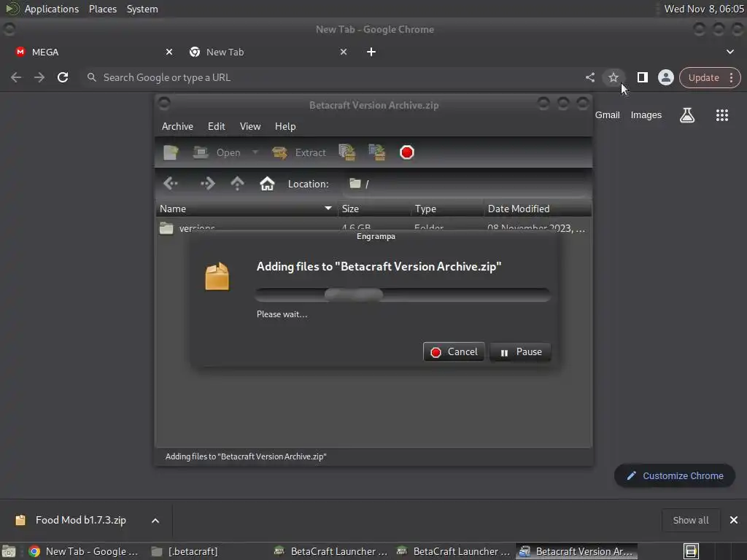Click Chrome's forward navigation arrow
747x560 pixels.
(x=39, y=77)
